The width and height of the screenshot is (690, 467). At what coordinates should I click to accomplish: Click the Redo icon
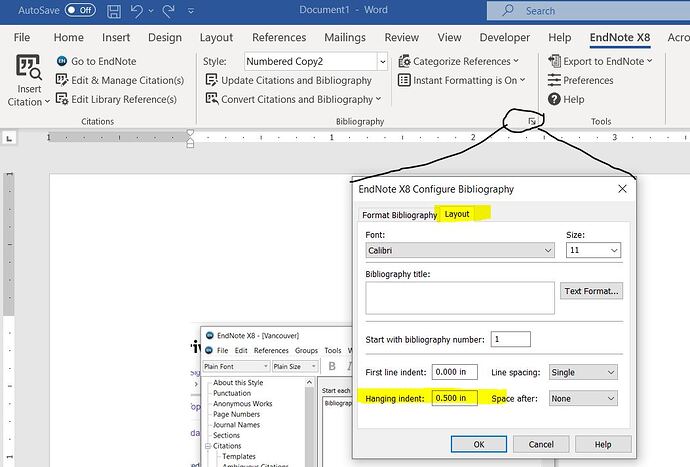(169, 11)
